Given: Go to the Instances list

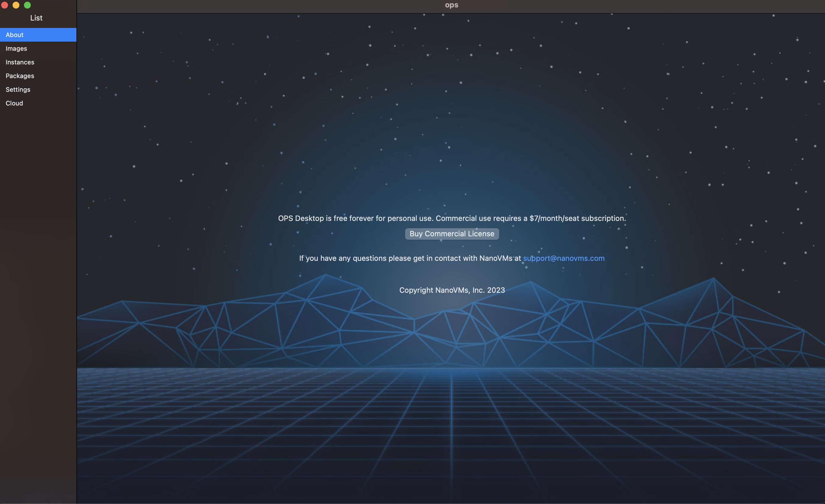Looking at the screenshot, I should pos(20,62).
